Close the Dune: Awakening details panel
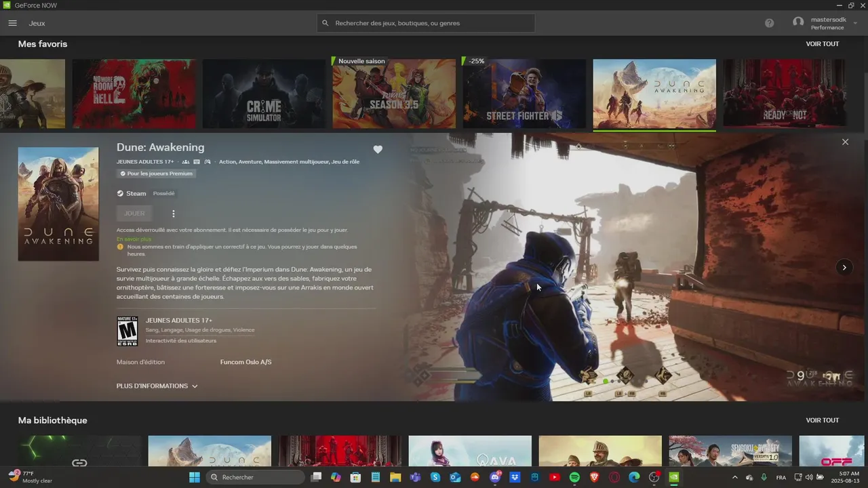The width and height of the screenshot is (868, 488). (845, 142)
